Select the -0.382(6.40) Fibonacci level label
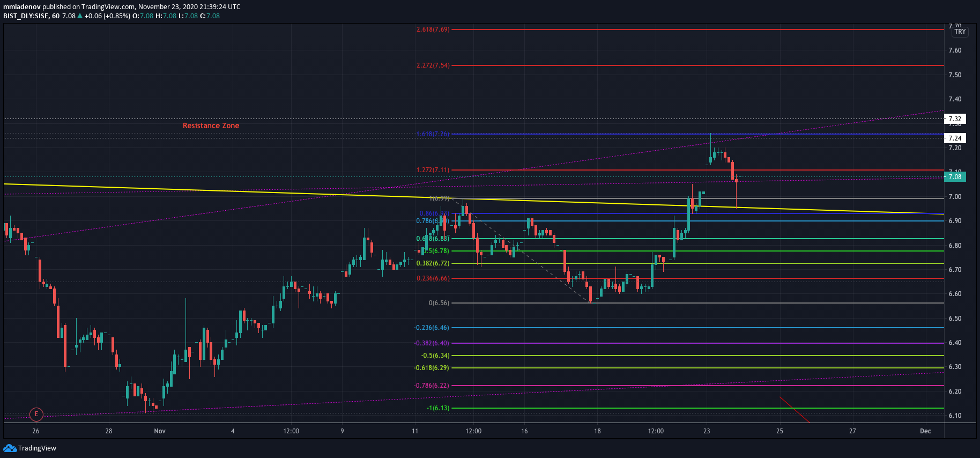This screenshot has height=458, width=980. (x=432, y=343)
